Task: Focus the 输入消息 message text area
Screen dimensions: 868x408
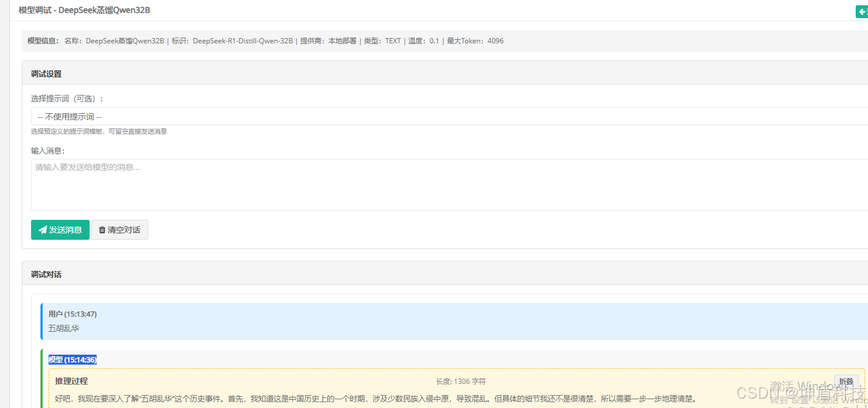Action: [x=449, y=185]
